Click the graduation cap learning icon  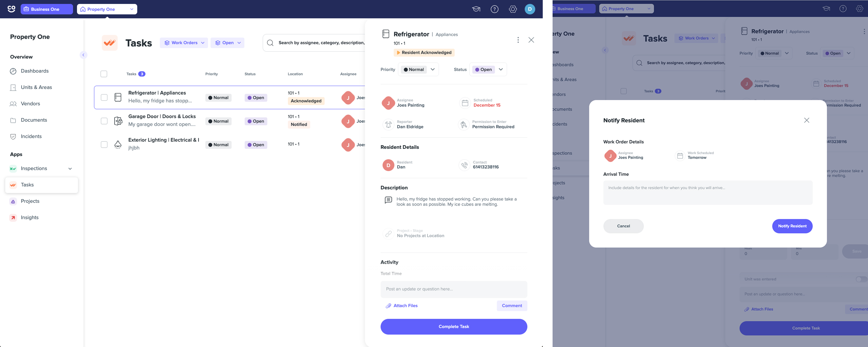476,9
